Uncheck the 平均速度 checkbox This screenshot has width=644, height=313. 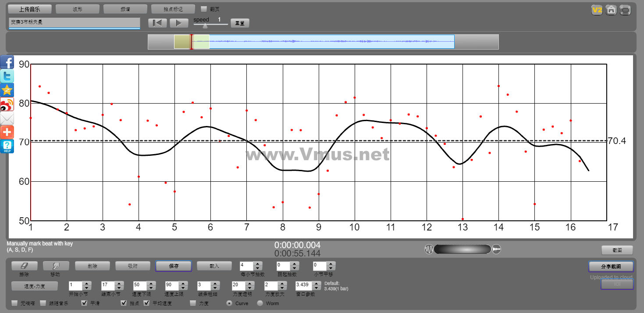147,303
